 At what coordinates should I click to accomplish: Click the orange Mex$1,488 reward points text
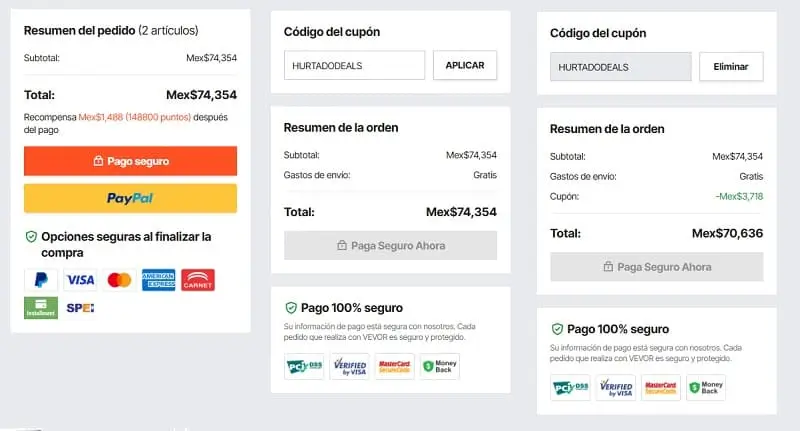102,117
